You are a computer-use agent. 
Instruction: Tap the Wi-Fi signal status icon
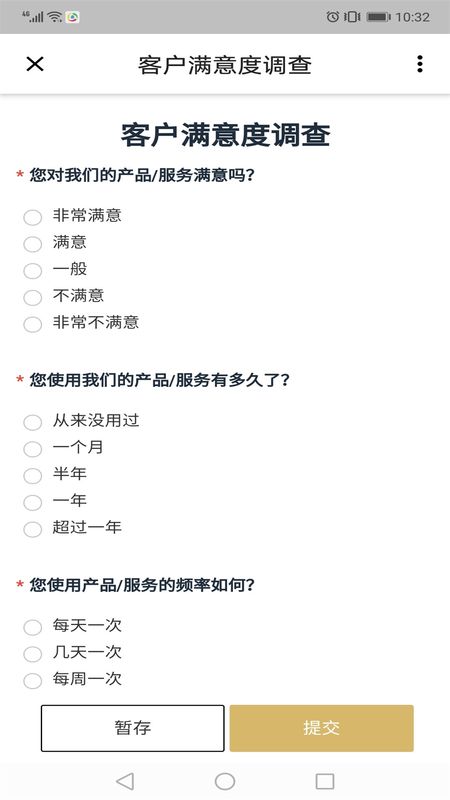tap(55, 17)
